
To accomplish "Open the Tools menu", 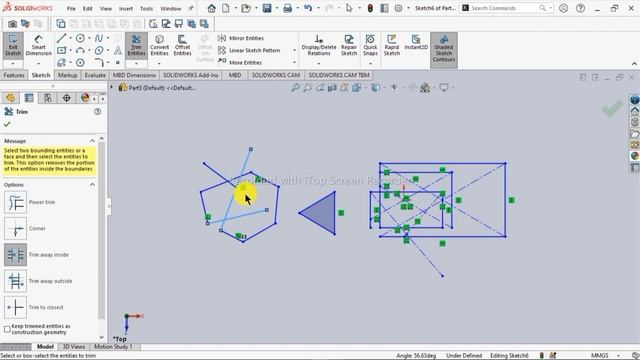I will pos(146,9).
